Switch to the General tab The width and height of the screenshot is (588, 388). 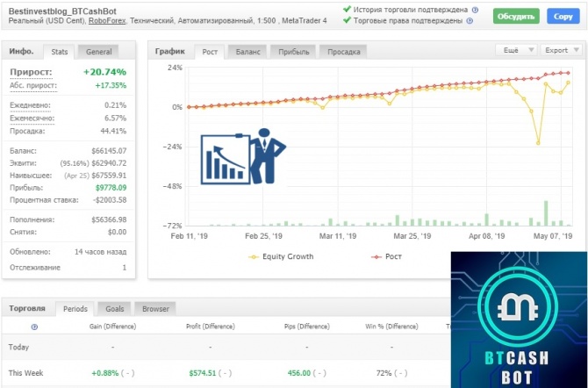[x=98, y=52]
